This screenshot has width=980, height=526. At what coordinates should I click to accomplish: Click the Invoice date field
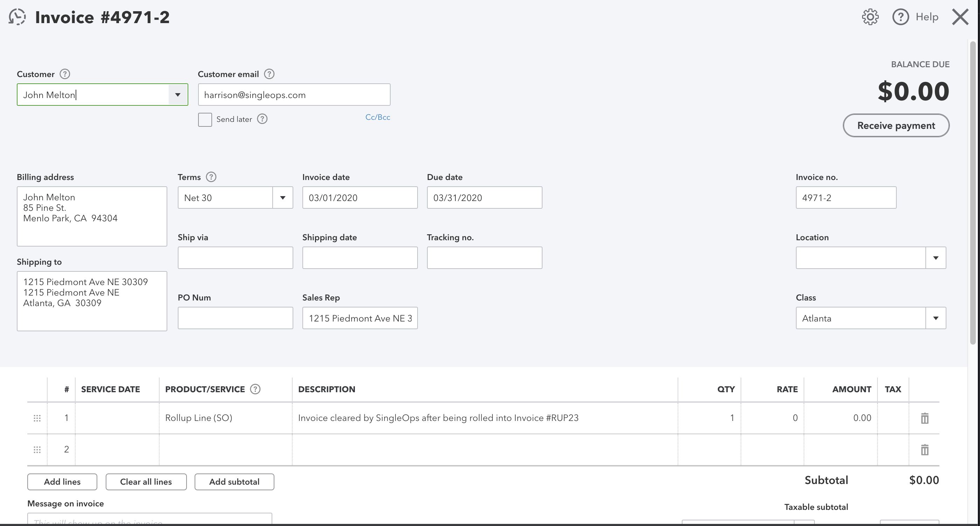360,198
